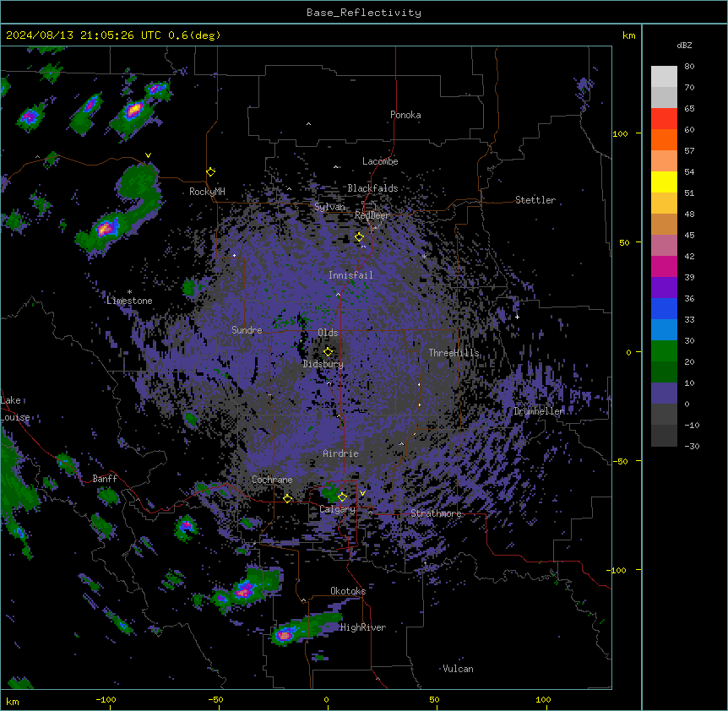
Task: Click the Innisfail city label
Action: pos(350,275)
